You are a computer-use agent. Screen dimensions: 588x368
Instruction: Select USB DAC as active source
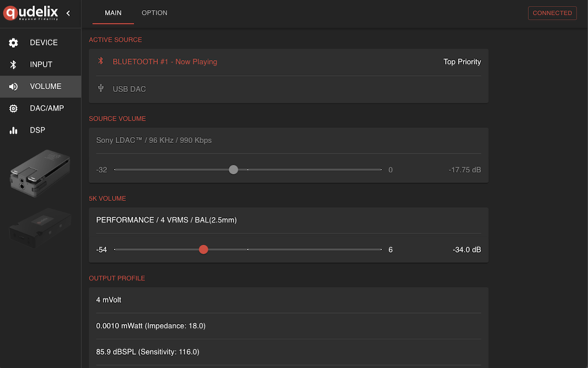(130, 89)
